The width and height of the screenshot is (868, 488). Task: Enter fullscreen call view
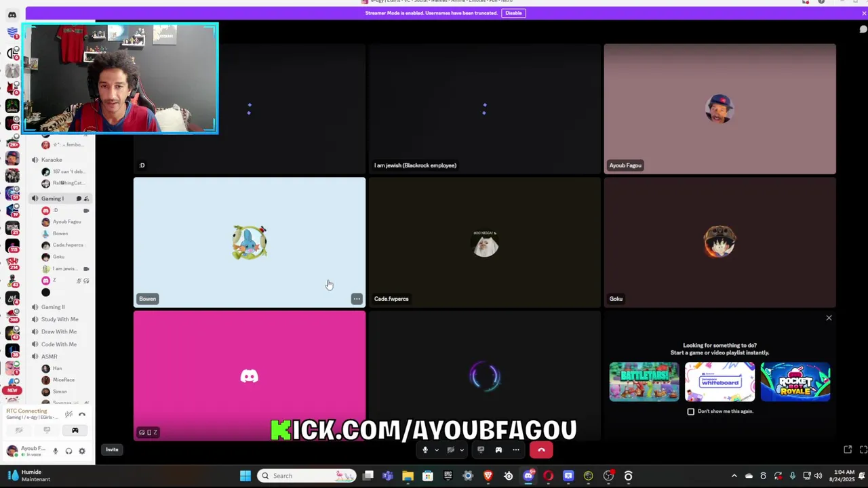coord(863,450)
